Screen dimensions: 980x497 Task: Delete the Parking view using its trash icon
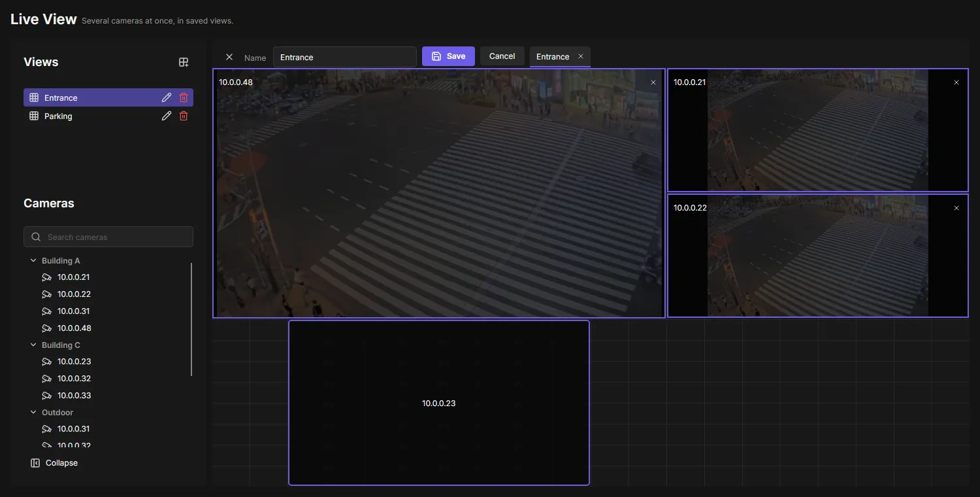tap(184, 116)
